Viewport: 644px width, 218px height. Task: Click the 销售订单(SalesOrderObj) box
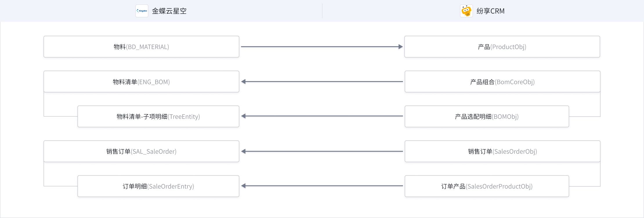click(502, 151)
